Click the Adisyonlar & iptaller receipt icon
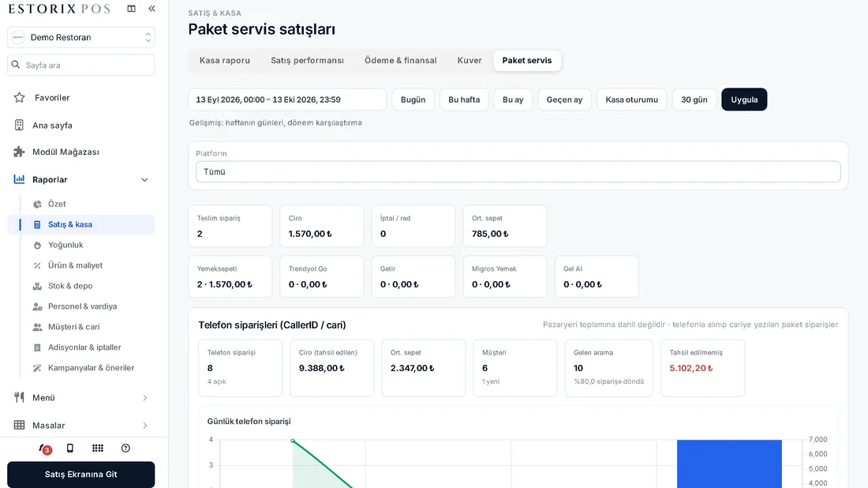The width and height of the screenshot is (868, 488). click(x=37, y=347)
